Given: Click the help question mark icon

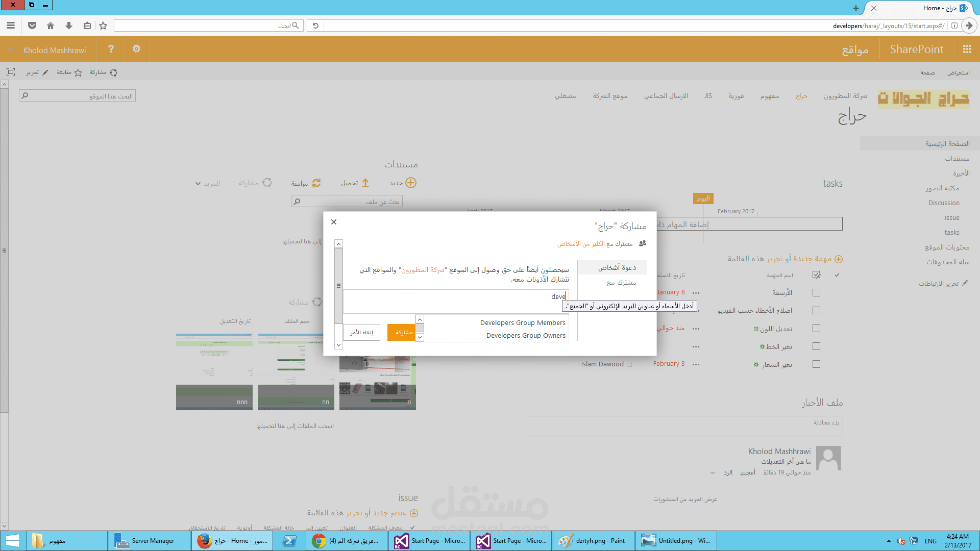Looking at the screenshot, I should pos(111,49).
